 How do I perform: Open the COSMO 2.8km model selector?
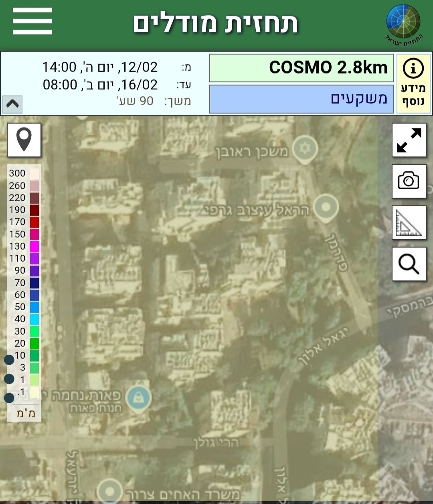pos(301,67)
